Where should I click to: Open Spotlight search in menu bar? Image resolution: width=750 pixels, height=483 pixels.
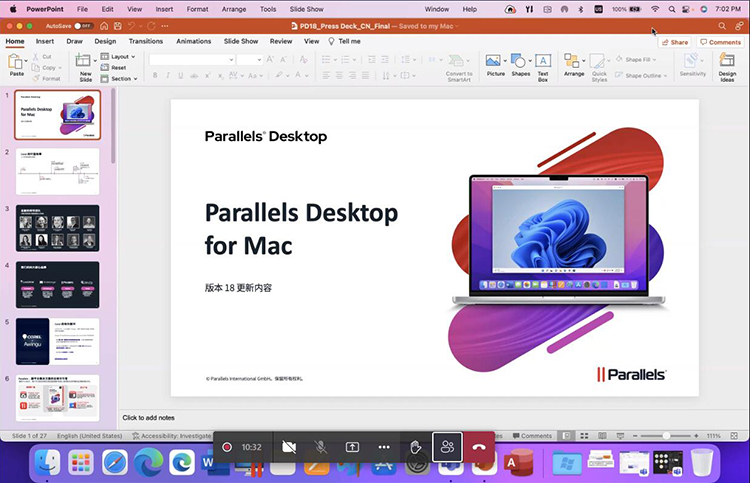(672, 9)
